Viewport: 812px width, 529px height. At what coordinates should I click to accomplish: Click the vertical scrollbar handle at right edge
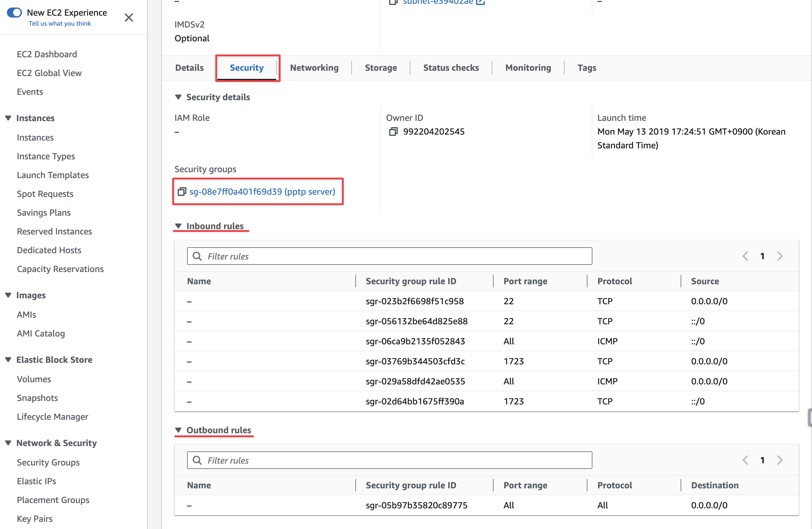pos(809,417)
